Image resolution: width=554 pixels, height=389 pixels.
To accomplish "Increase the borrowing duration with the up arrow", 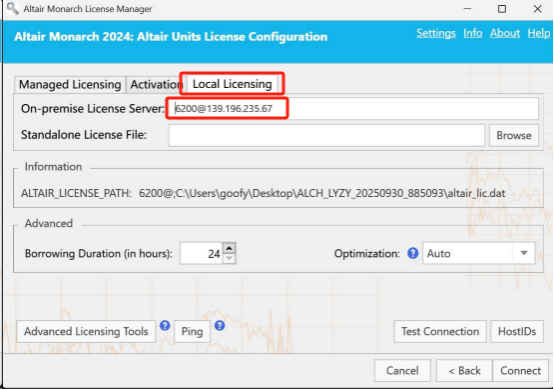I will [229, 248].
